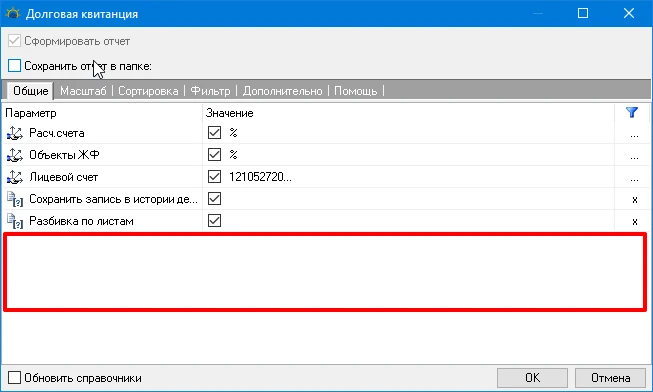Click the Отмена button

click(x=611, y=378)
